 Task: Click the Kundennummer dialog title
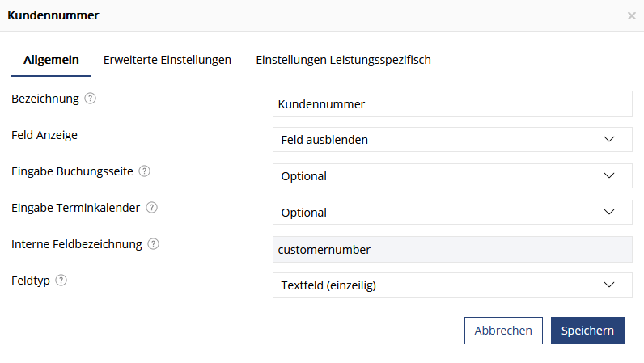pos(53,15)
